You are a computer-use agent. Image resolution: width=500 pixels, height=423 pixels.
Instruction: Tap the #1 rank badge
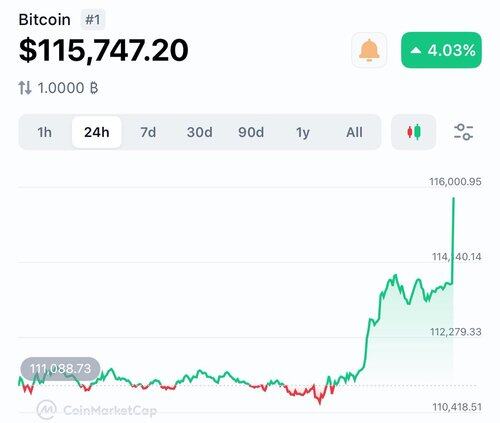coord(93,20)
